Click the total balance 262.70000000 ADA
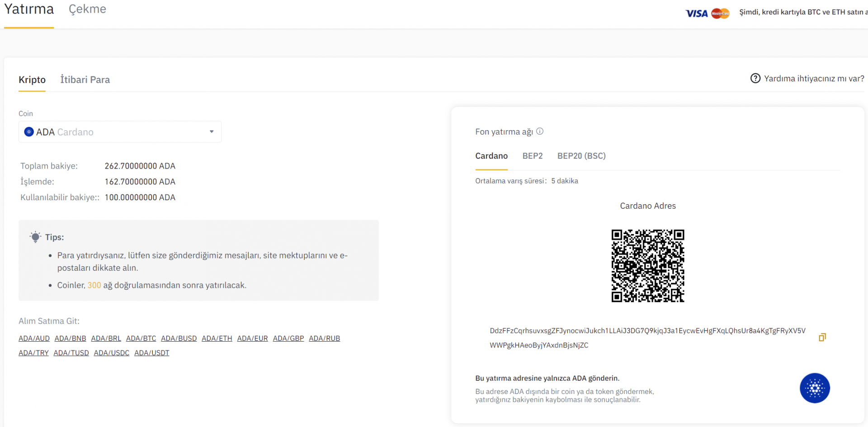The width and height of the screenshot is (868, 427). pyautogui.click(x=140, y=166)
